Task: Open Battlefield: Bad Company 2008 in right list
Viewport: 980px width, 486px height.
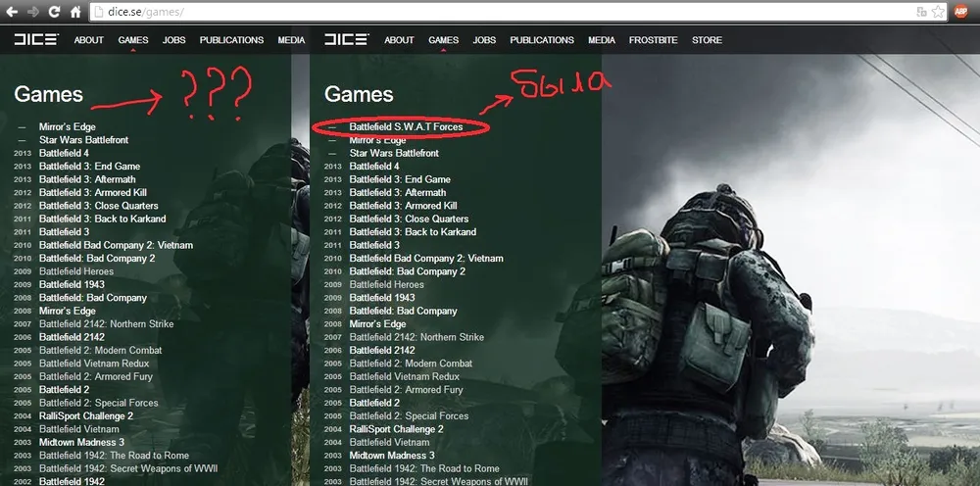Action: point(403,311)
